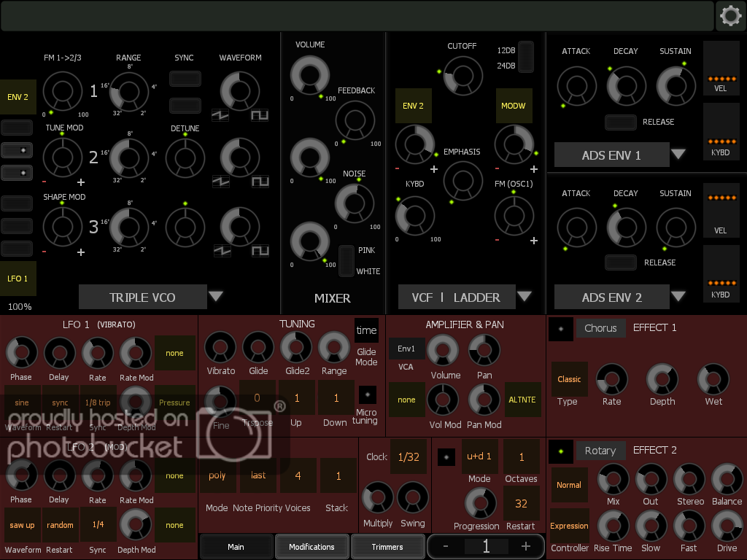Click plus icon under FM (OSC1) knob
The height and width of the screenshot is (560, 747).
click(x=534, y=241)
